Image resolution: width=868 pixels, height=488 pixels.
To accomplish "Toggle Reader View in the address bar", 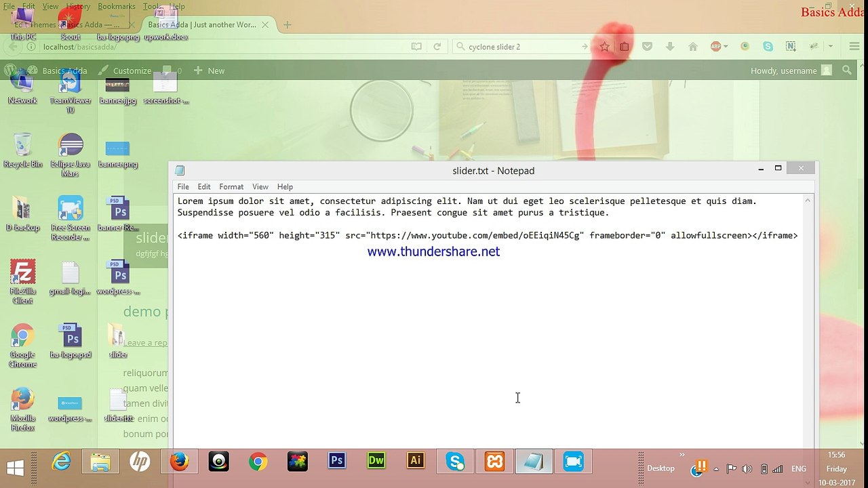I will [416, 47].
